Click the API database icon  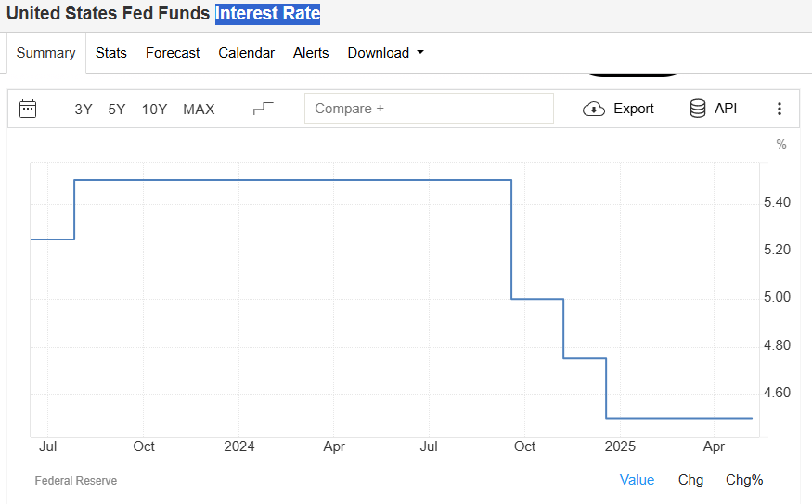(698, 109)
